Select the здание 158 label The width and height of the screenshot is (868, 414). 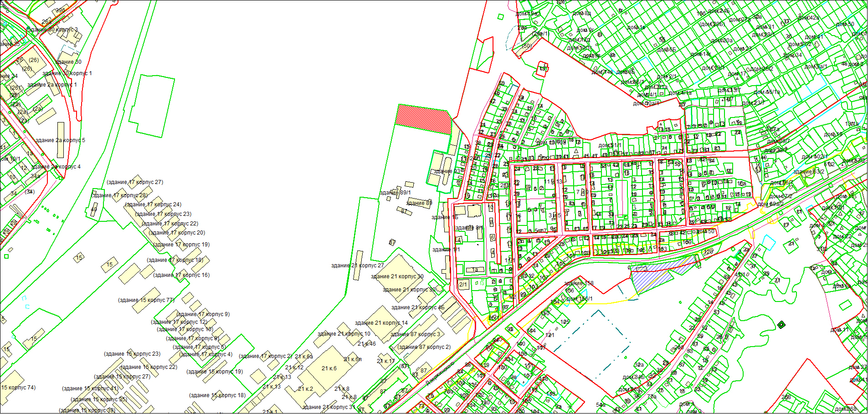pyautogui.click(x=579, y=283)
